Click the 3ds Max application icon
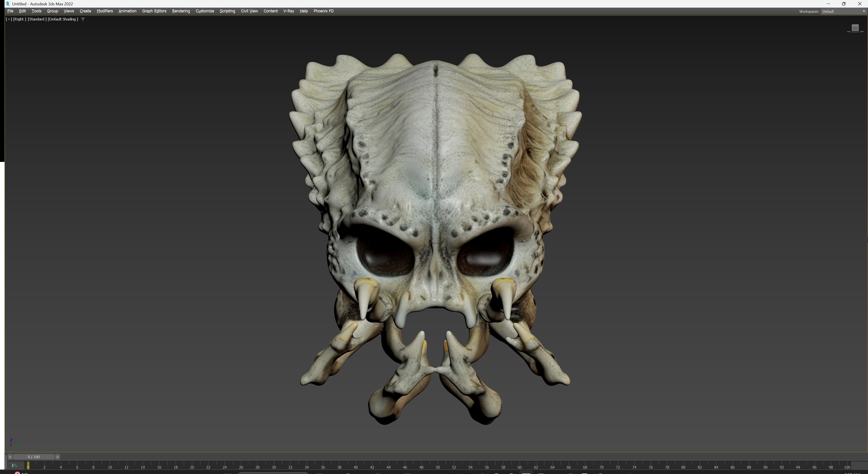 7,4
